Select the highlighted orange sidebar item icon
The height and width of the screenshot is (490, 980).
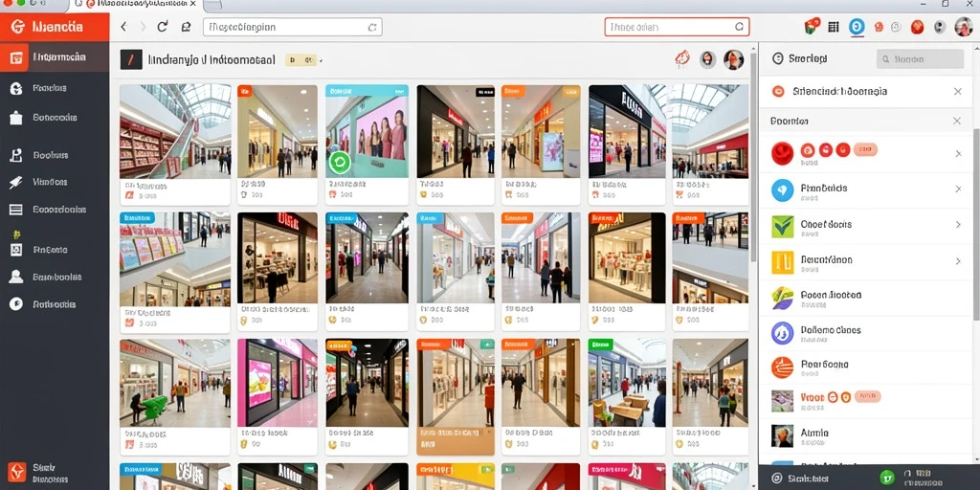point(17,57)
